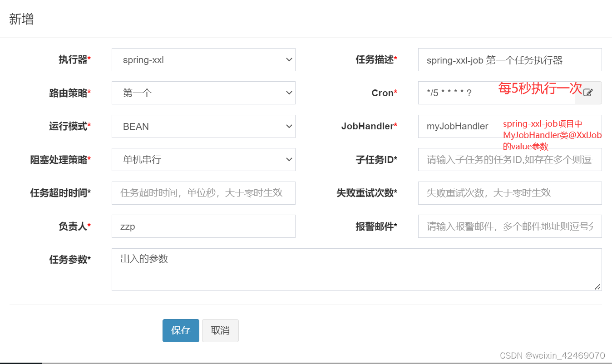Click the 任务参数 field label
612x364 pixels.
70,260
